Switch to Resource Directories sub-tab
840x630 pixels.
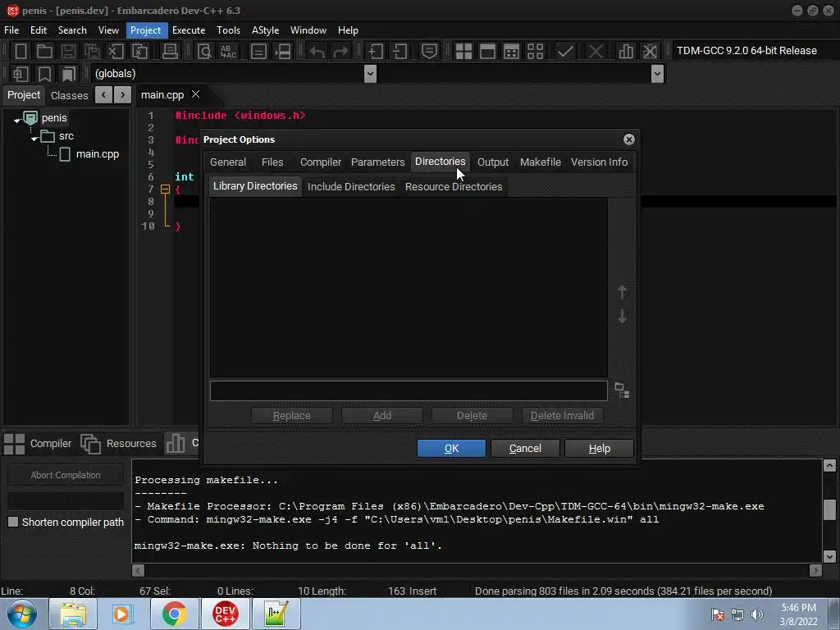(x=454, y=186)
